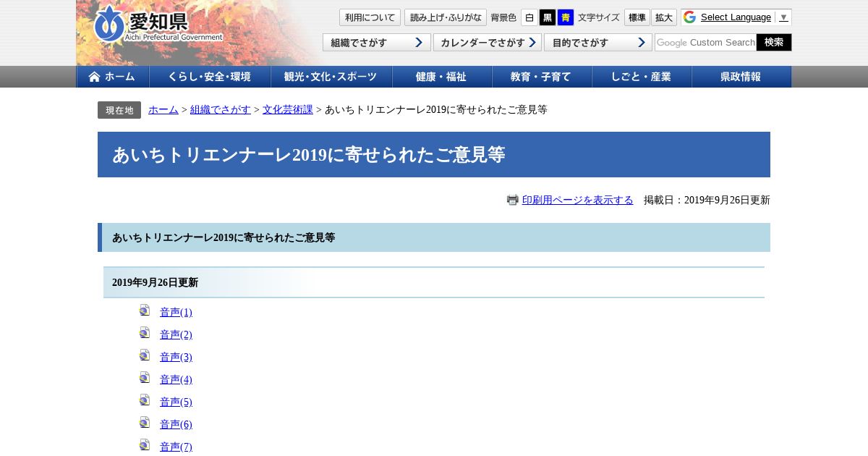Click the 検索 search button
The height and width of the screenshot is (456, 868).
(774, 43)
